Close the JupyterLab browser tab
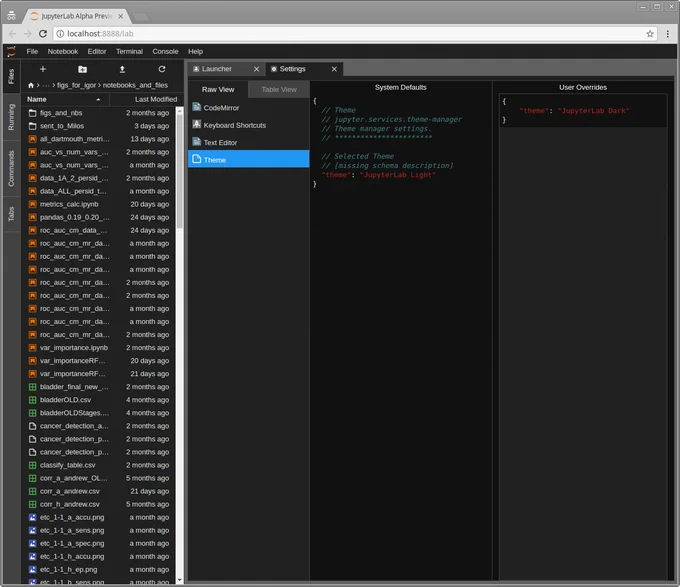The width and height of the screenshot is (680, 587). (121, 16)
